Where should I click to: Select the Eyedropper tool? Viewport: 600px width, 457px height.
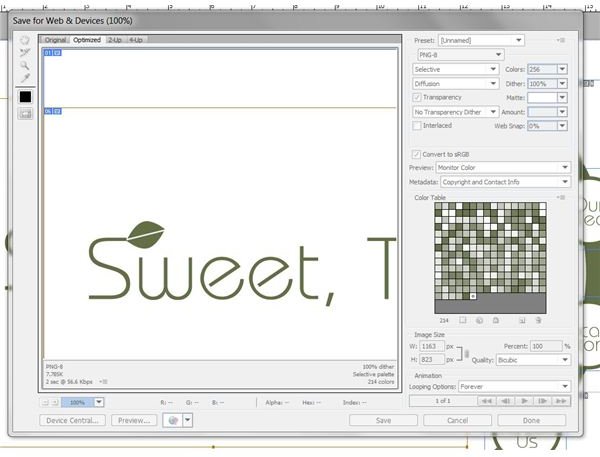pyautogui.click(x=25, y=78)
